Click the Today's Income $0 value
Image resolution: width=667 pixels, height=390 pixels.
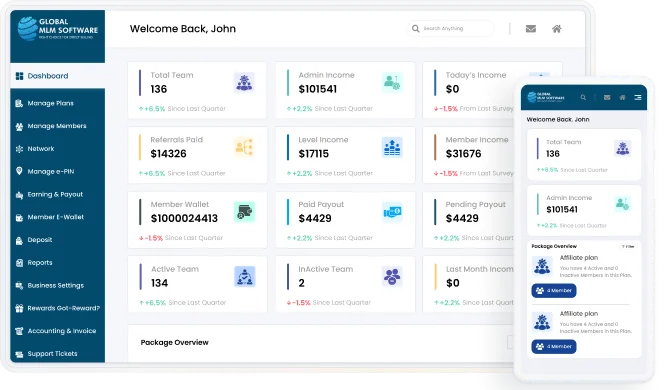[452, 89]
